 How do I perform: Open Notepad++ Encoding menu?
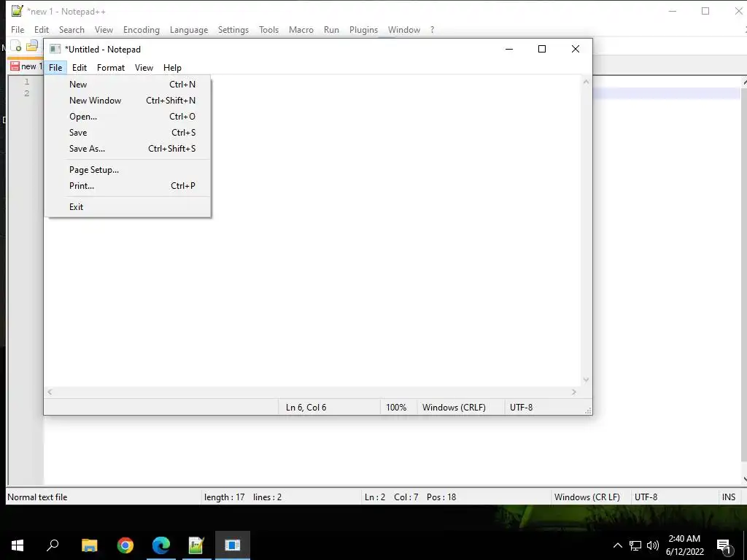[141, 29]
